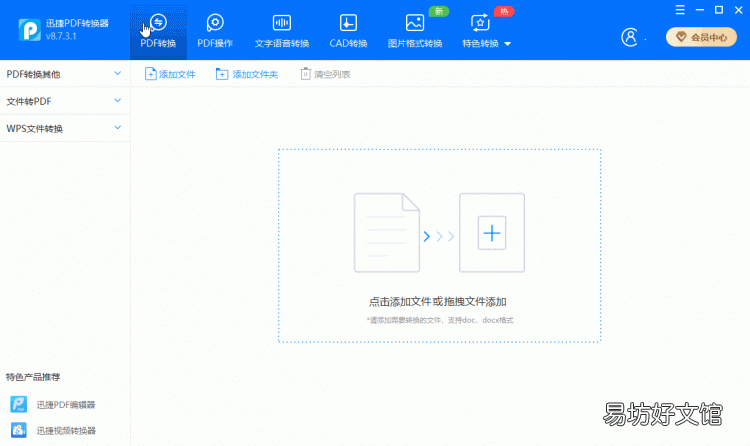The height and width of the screenshot is (446, 750).
Task: Minimize the window
Action: tap(700, 10)
